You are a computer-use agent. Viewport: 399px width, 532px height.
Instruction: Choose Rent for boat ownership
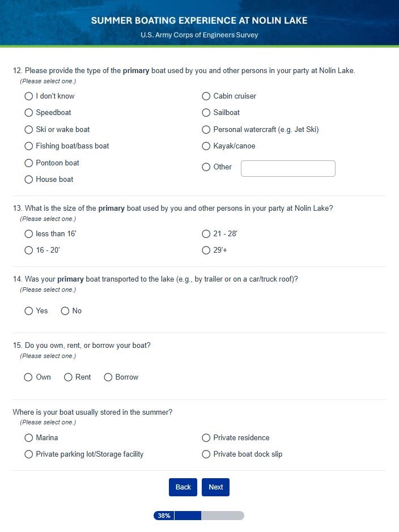click(68, 377)
